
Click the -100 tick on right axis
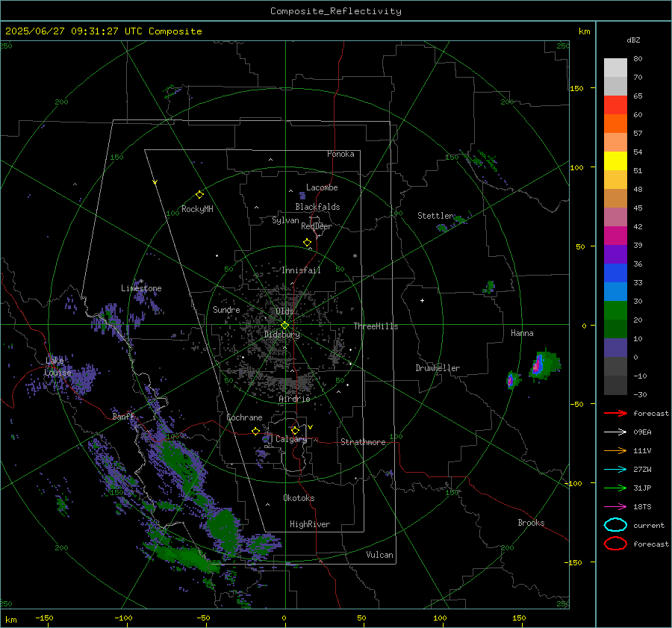point(573,483)
